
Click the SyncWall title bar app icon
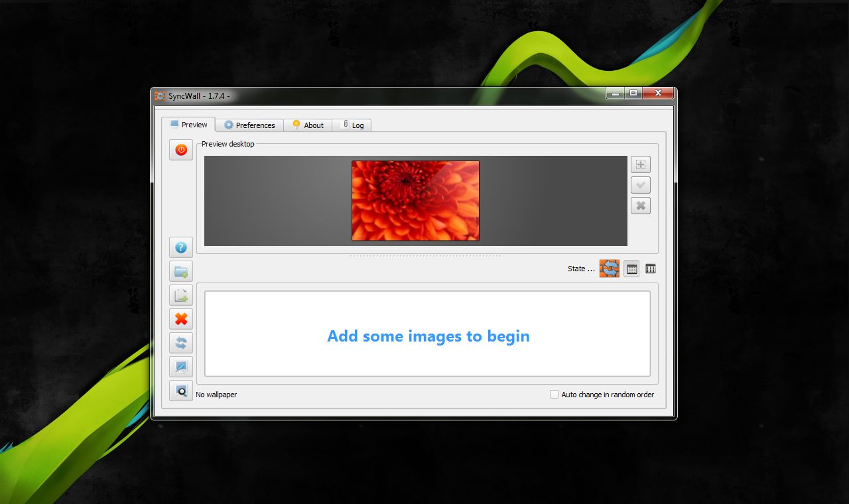coord(160,95)
